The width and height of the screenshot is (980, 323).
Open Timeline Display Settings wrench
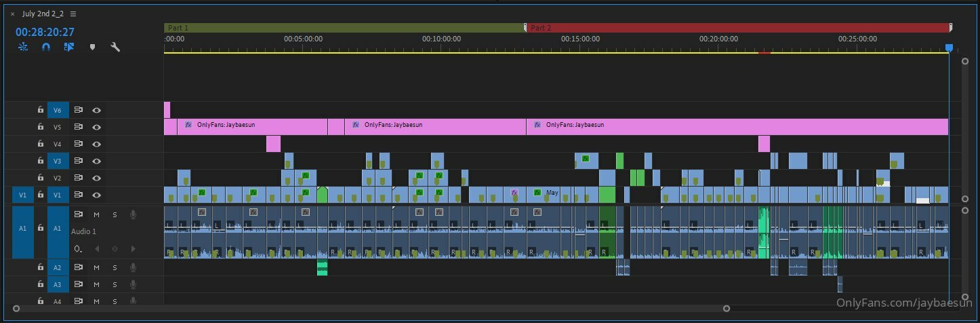pyautogui.click(x=115, y=47)
